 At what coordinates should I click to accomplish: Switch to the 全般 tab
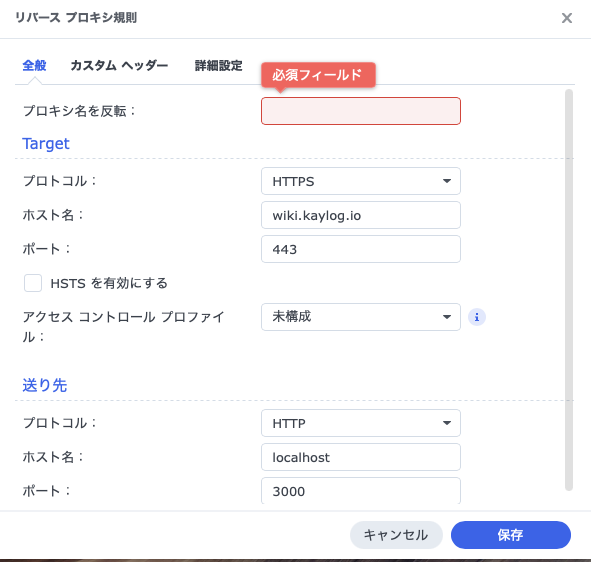pyautogui.click(x=34, y=66)
